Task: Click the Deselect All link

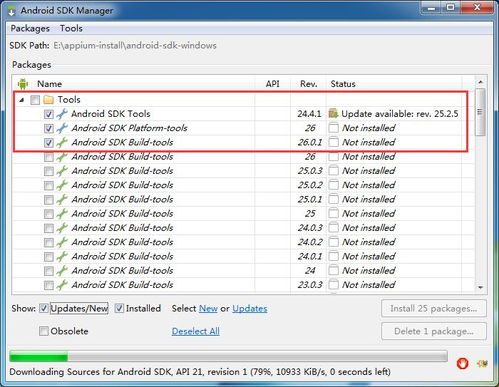Action: coord(196,331)
